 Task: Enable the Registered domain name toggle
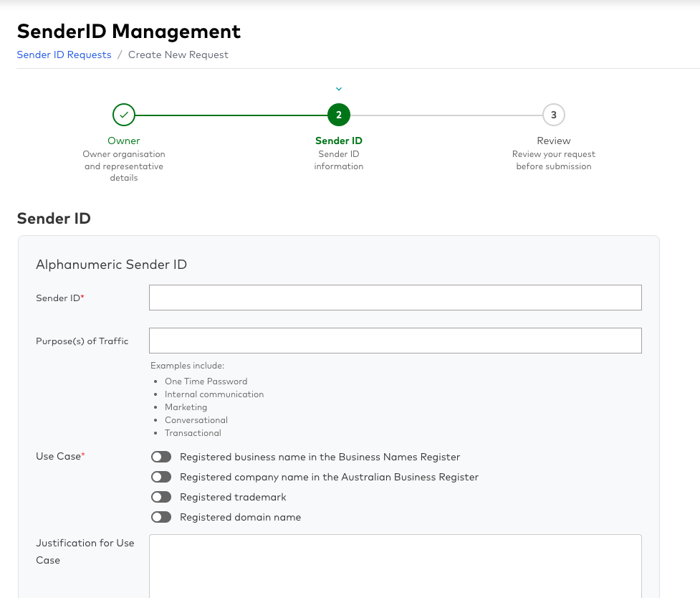161,517
